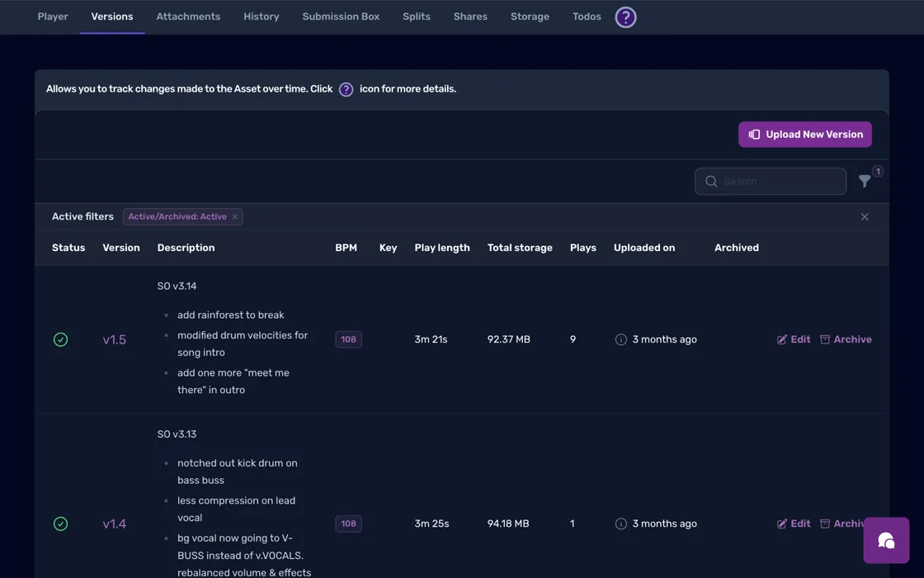Click the info icon next to v1.4 upload date
924x578 pixels.
(x=621, y=524)
